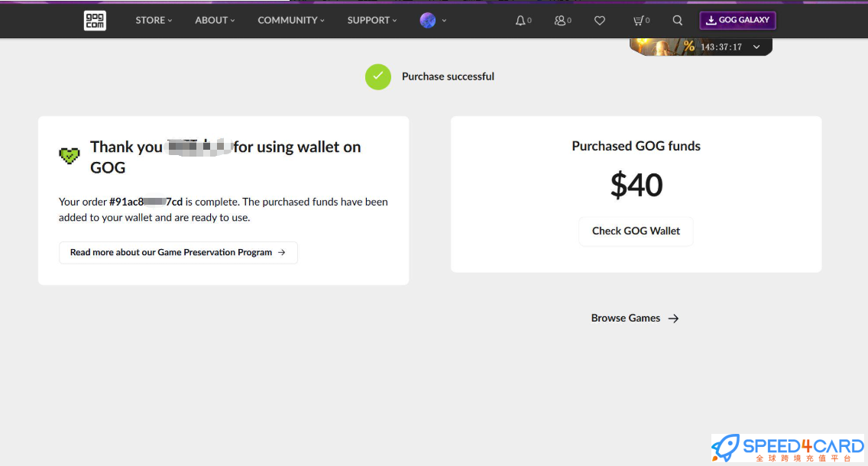Click the $40 purchased amount
This screenshot has height=466, width=868.
(636, 185)
